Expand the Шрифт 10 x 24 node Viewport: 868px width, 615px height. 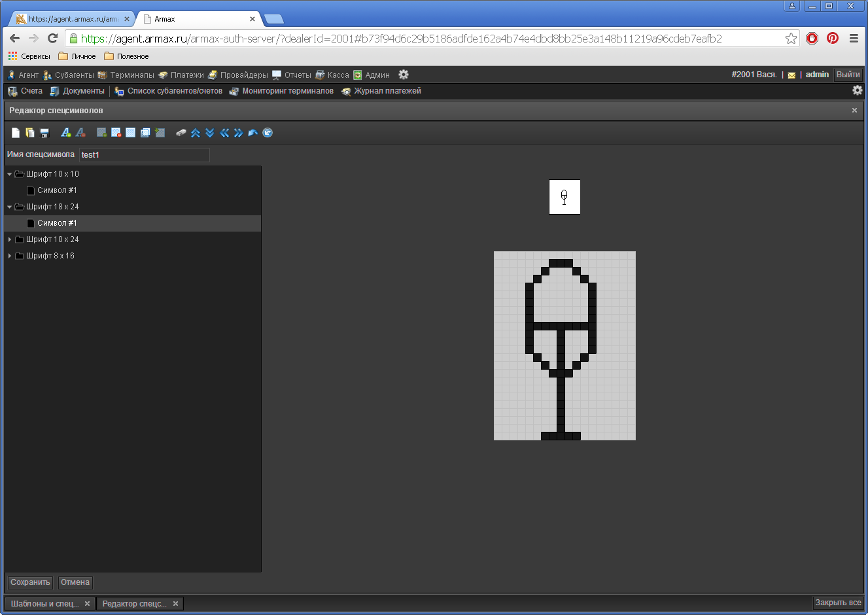[x=9, y=239]
